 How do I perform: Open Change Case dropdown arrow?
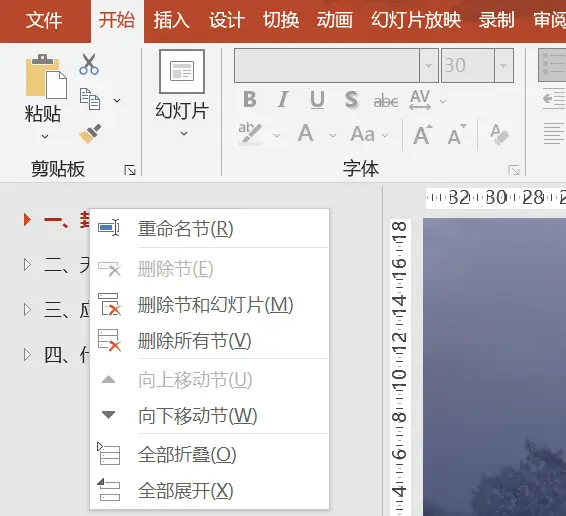(x=385, y=135)
